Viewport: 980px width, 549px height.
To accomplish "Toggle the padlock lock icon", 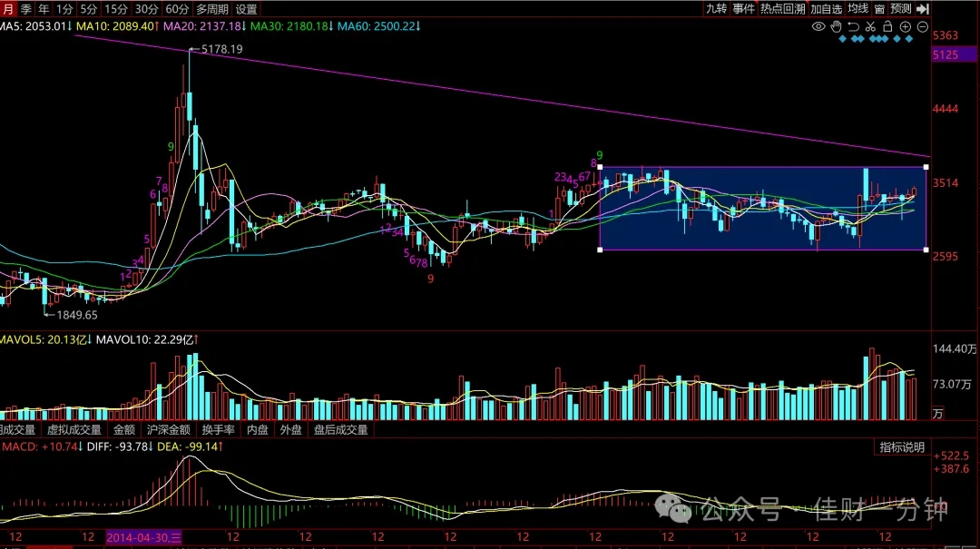I will (887, 26).
